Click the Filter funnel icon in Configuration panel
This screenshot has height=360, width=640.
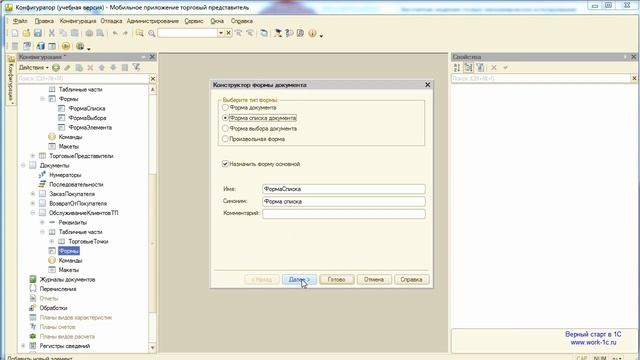[136, 67]
